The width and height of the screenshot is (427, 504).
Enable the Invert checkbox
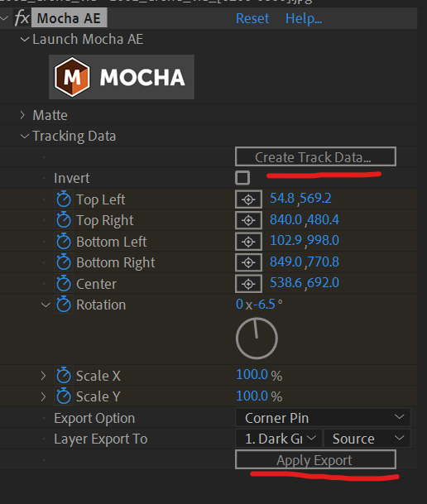(242, 178)
